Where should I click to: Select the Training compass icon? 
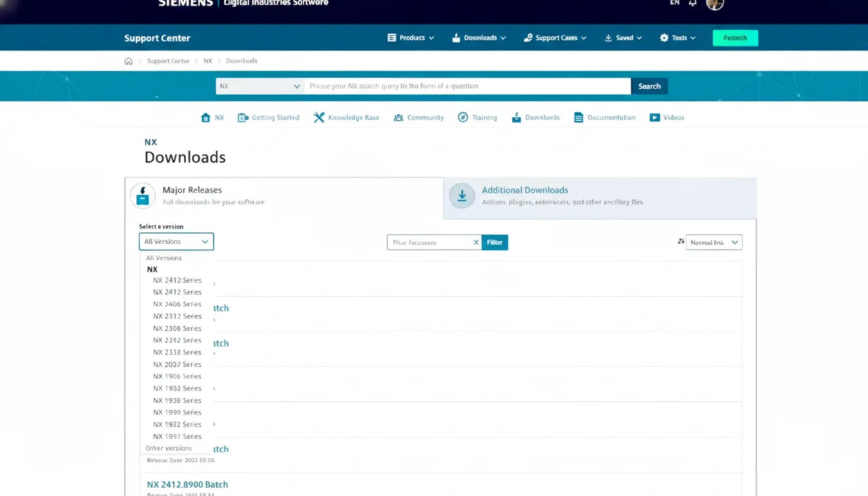tap(463, 118)
